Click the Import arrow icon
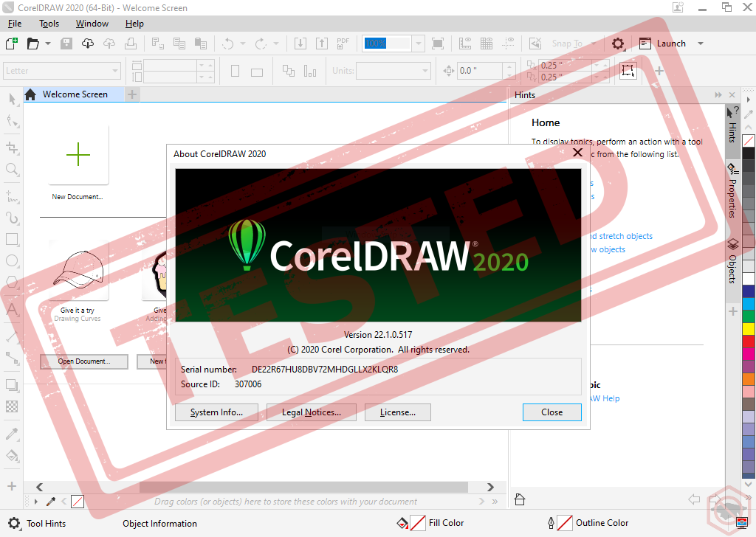Viewport: 756px width, 537px height. [x=300, y=44]
